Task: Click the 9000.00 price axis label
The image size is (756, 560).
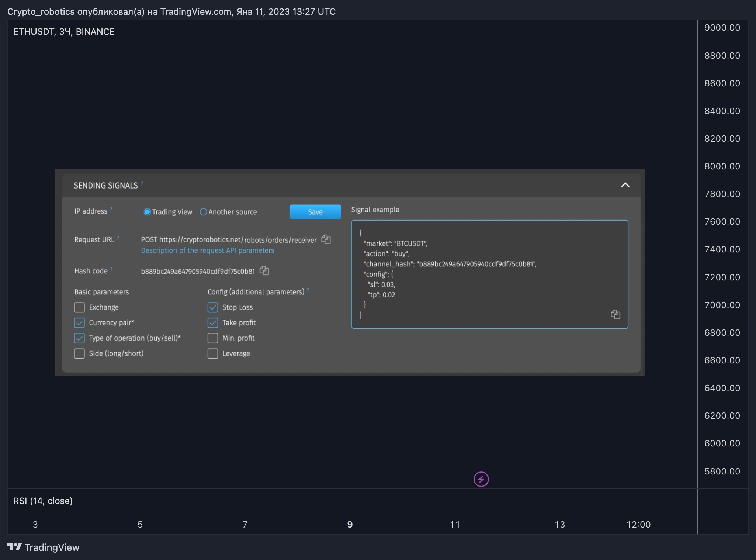Action: click(x=722, y=28)
